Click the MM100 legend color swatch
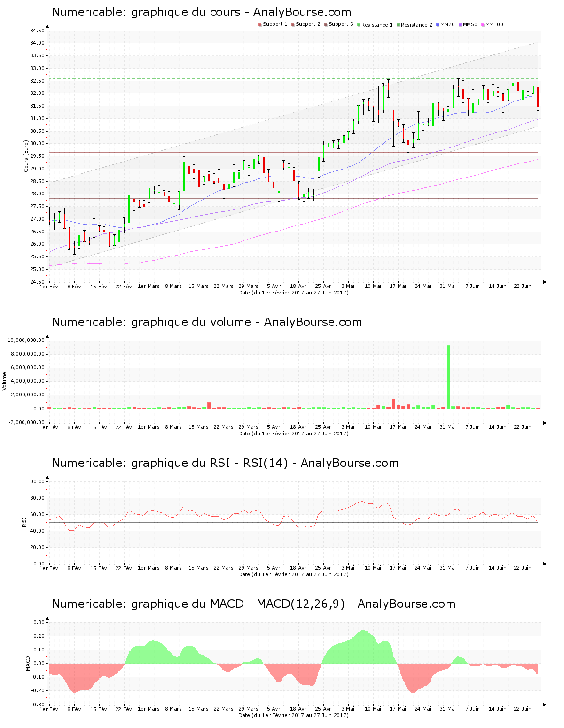Image resolution: width=564 pixels, height=728 pixels. point(483,25)
